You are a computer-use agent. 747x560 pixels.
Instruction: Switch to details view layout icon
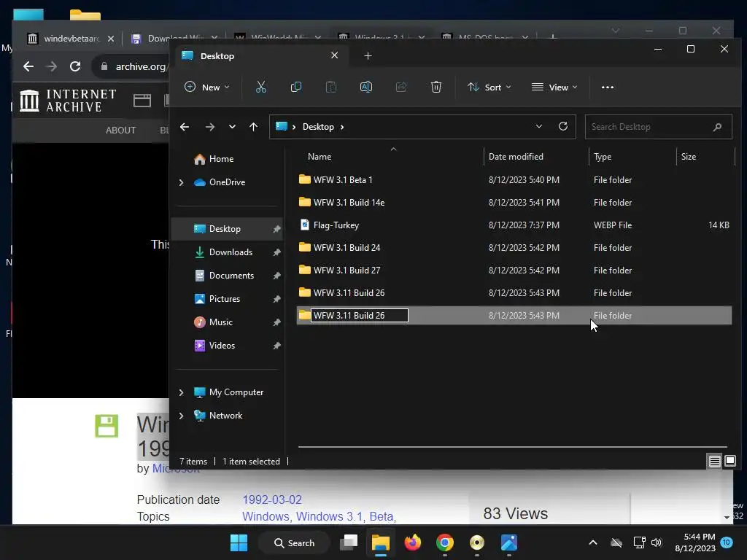[715, 461]
